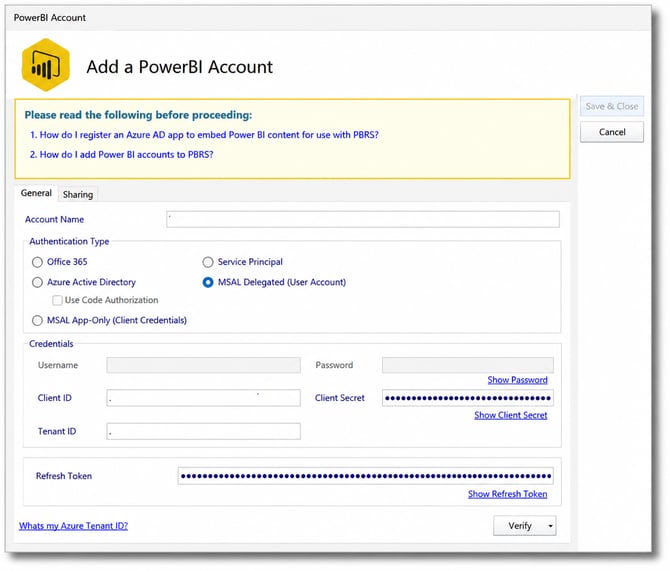
Task: Open the Verify button dropdown arrow
Action: click(x=550, y=526)
